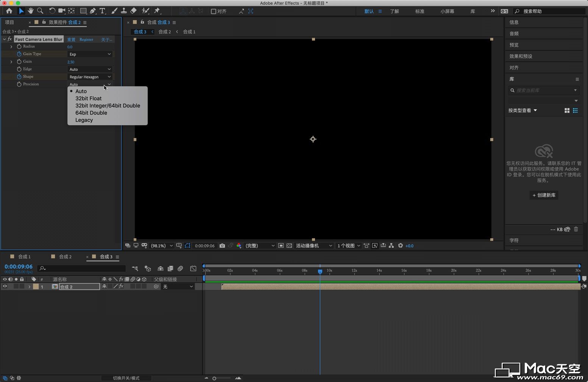Screen dimensions: 588x382
Task: Open the composition flowchart icon
Action: point(391,245)
